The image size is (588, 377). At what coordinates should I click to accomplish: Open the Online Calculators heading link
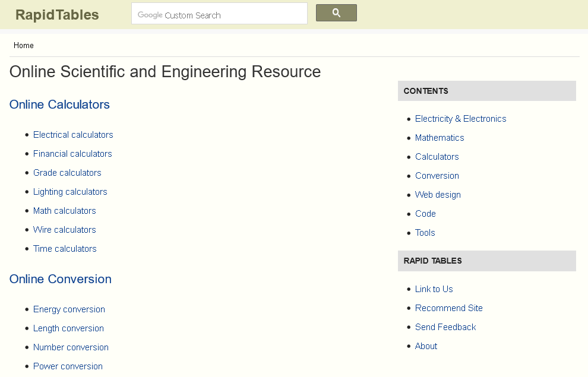pyautogui.click(x=59, y=104)
